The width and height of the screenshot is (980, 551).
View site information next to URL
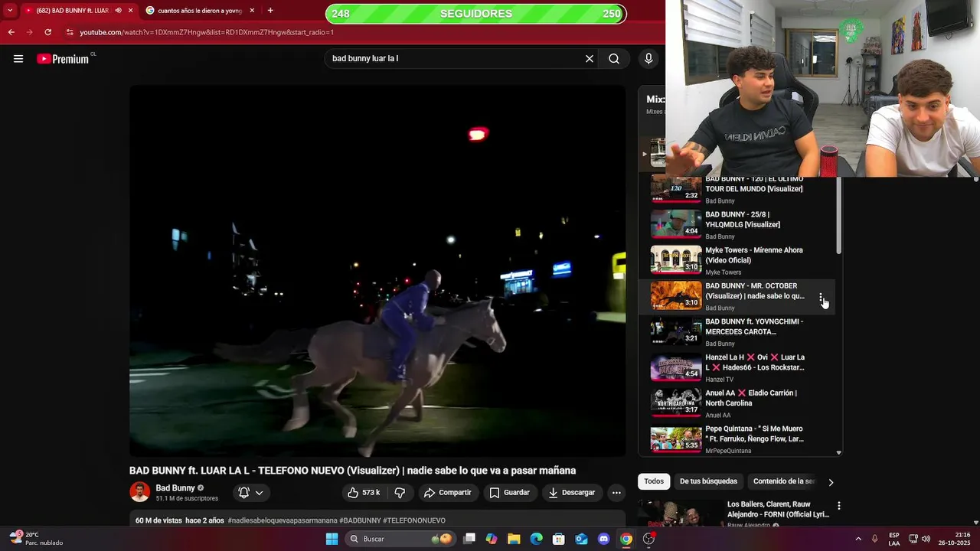click(x=70, y=32)
